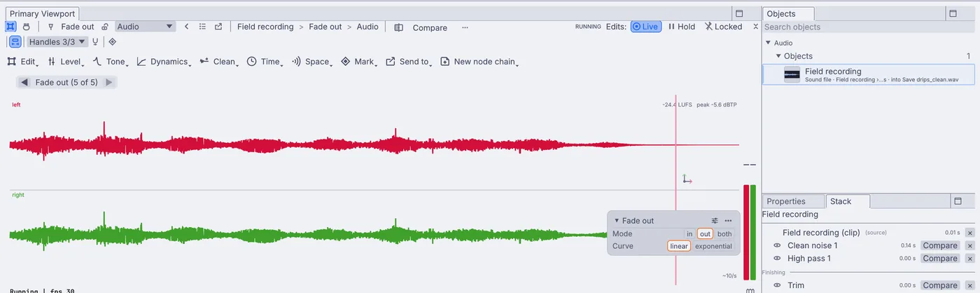Toggle visibility of High pass 1
980x293 pixels.
(777, 259)
